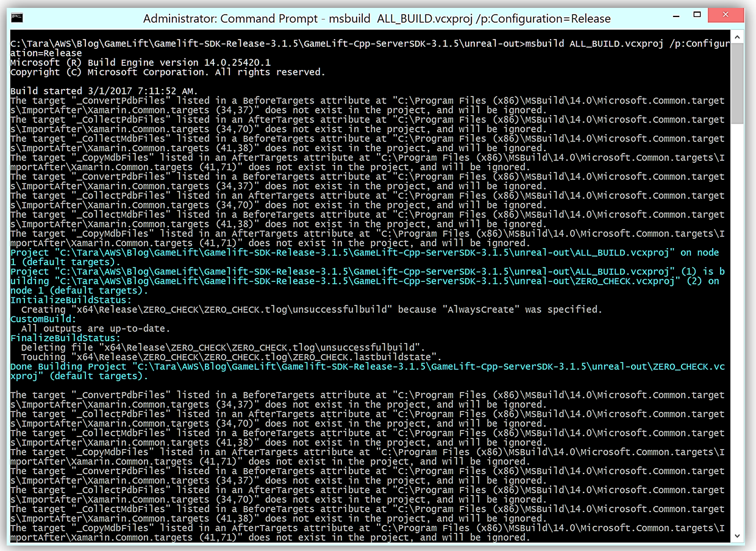
Task: Click the 'Build started 3/1/2017 7:11:52 AM.' line
Action: pos(104,91)
